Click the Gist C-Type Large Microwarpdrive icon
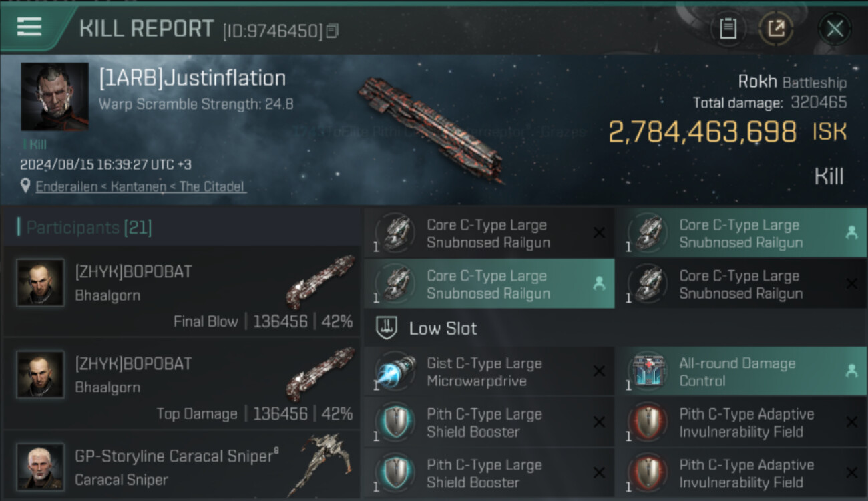This screenshot has height=501, width=868. pyautogui.click(x=395, y=372)
